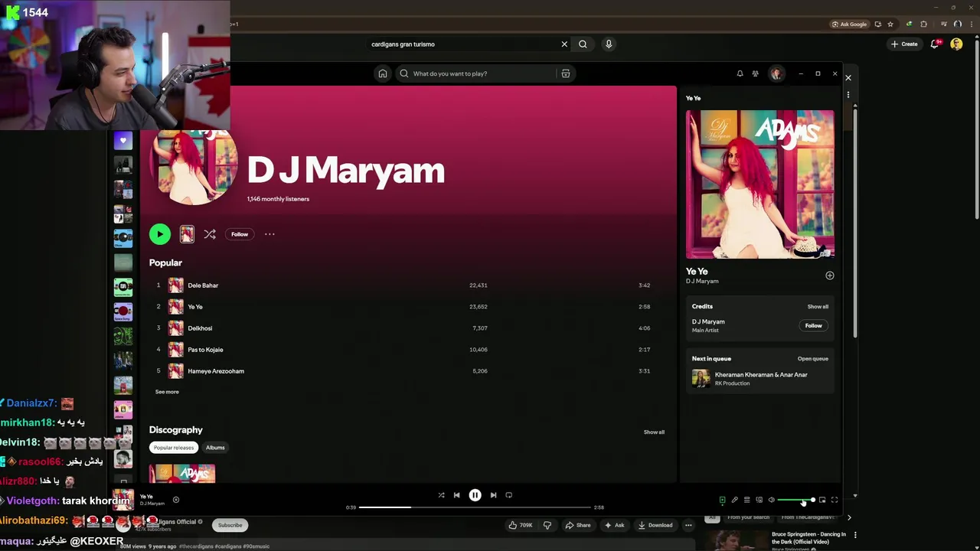Open Spotify miniplayer icon
The height and width of the screenshot is (551, 980).
click(x=822, y=500)
